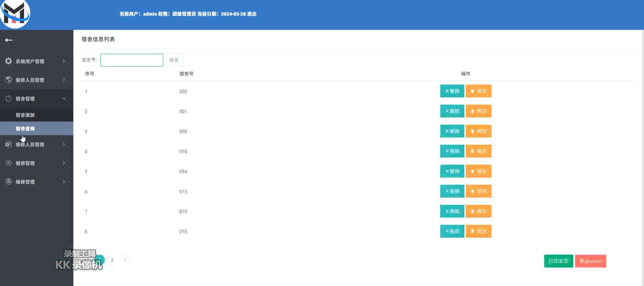Delete dormitory 034 row
The image size is (644, 286).
coord(452,171)
